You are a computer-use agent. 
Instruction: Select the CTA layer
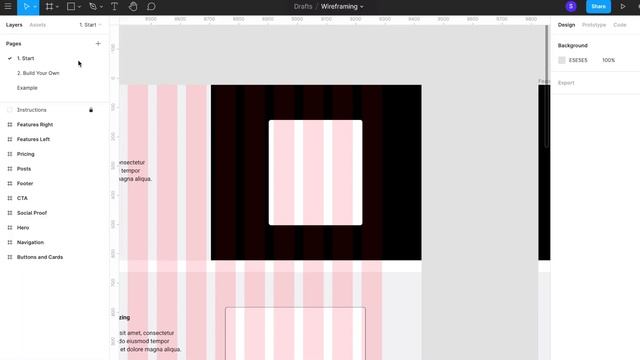coord(22,198)
